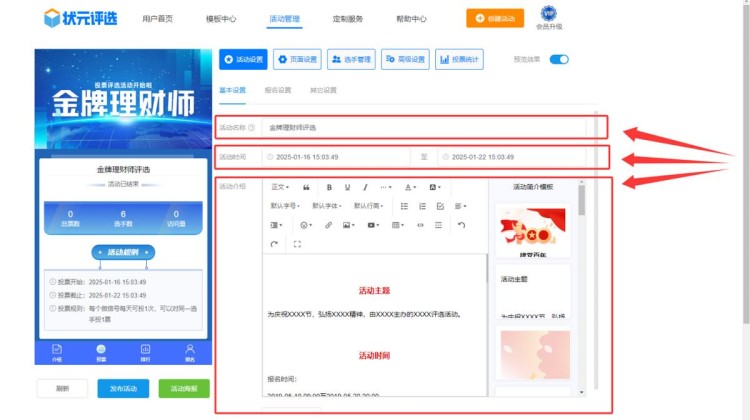Screen dimensions: 750x420
Task: Open the 默认字体 font family dropdown
Action: [x=328, y=206]
